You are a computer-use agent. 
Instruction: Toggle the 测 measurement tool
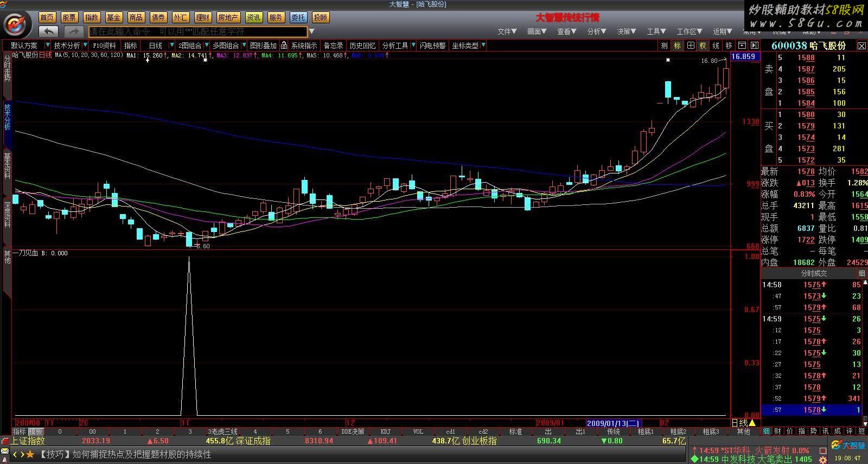click(664, 46)
